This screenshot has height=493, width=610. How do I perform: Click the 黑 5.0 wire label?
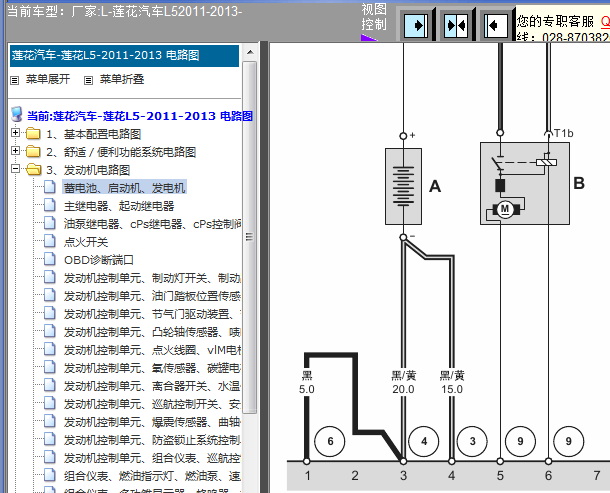(307, 382)
